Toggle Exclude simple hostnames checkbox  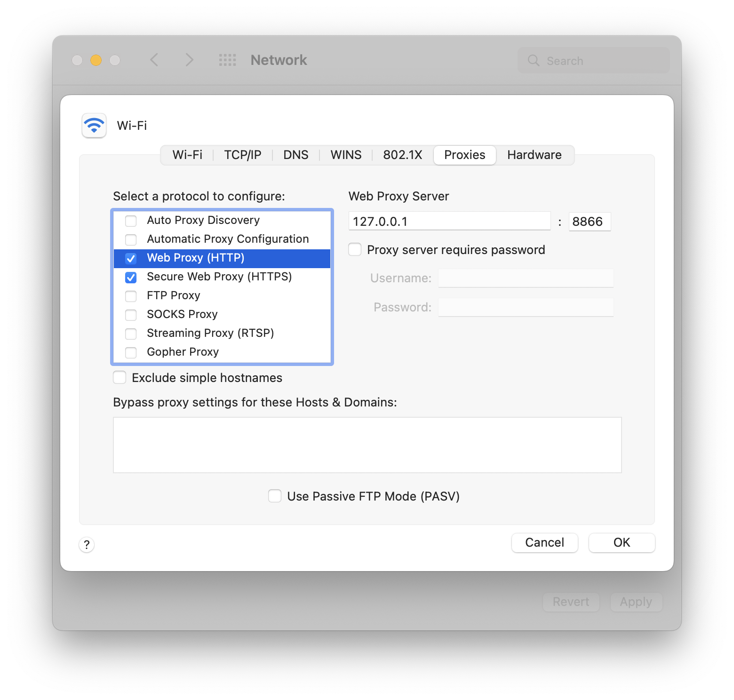pos(120,377)
